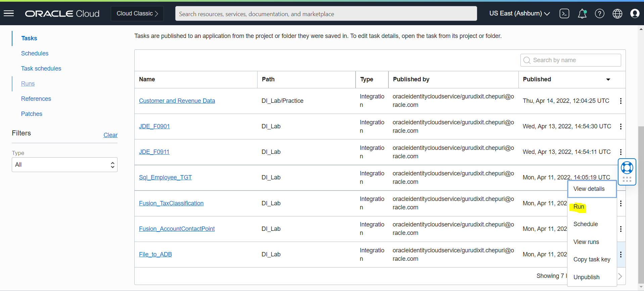Open the user profile avatar menu
The width and height of the screenshot is (644, 291).
pyautogui.click(x=635, y=13)
